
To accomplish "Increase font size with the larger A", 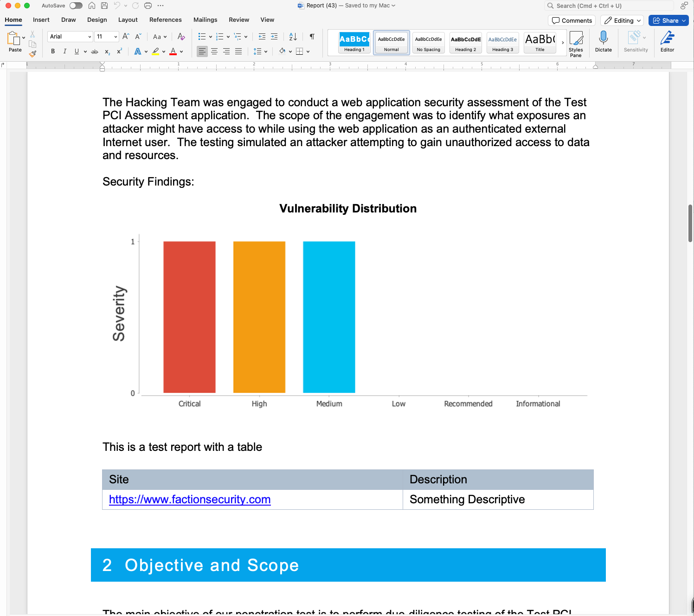I will 126,37.
